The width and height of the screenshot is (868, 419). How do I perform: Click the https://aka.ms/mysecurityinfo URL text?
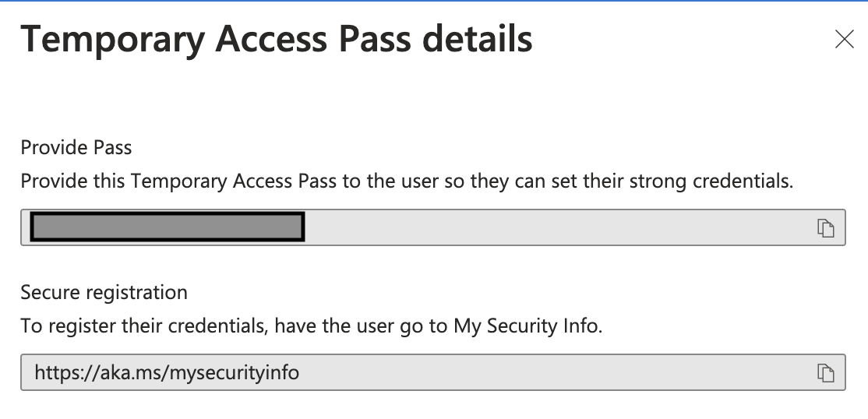pos(167,373)
